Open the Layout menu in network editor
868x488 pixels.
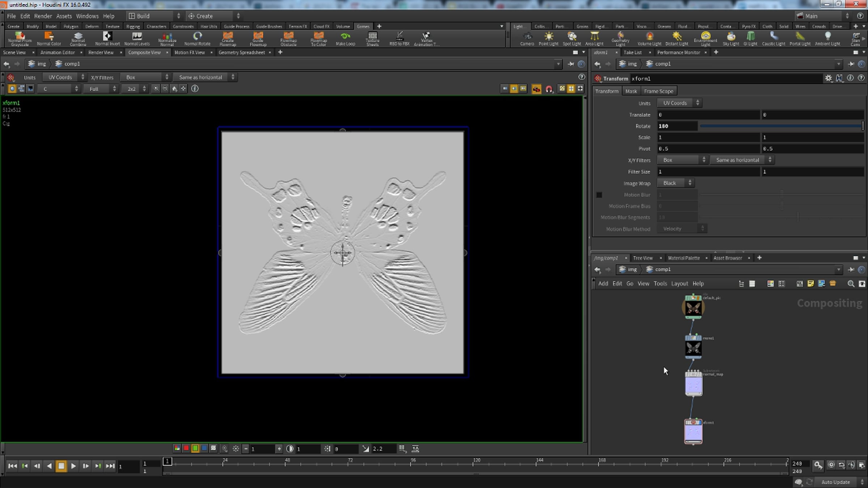pos(679,284)
